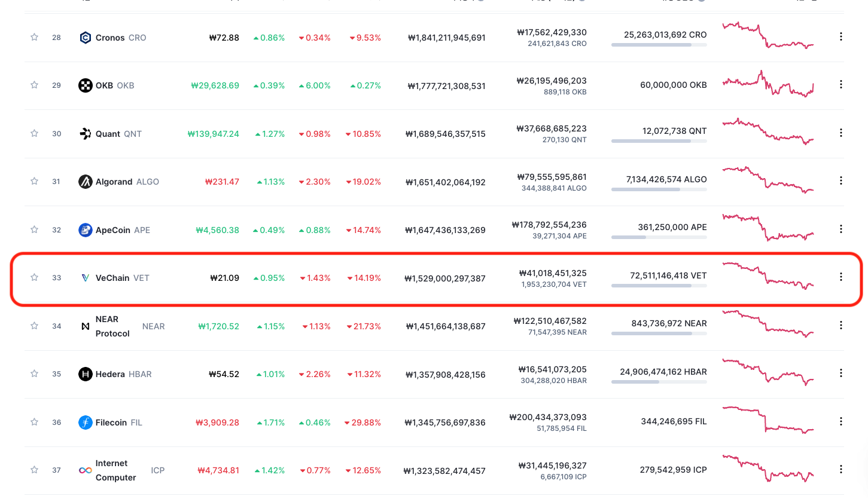Open the Hedera coin page link

pos(115,374)
